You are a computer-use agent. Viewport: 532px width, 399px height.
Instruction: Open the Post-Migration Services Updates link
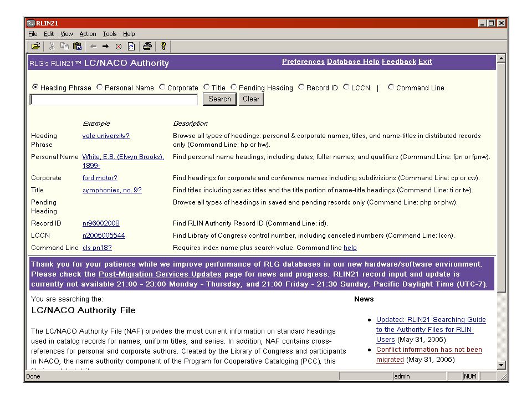pos(160,274)
